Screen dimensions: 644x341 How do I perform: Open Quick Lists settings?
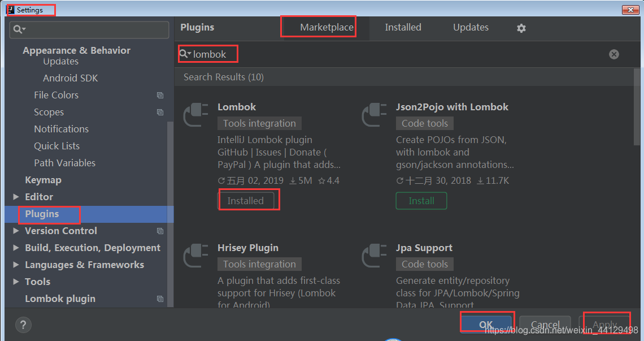56,146
